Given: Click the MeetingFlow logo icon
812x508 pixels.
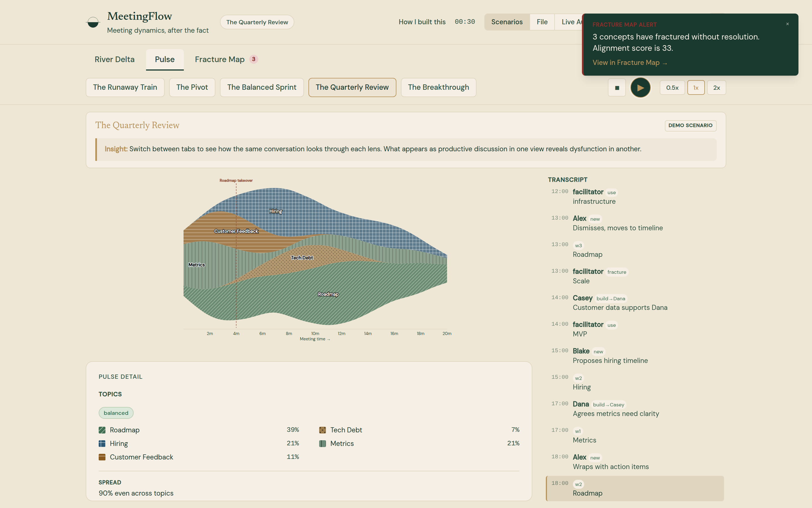Looking at the screenshot, I should click(x=93, y=23).
